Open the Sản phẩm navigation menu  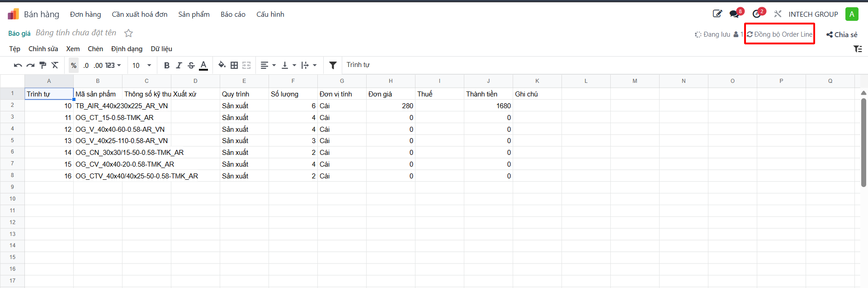point(194,14)
